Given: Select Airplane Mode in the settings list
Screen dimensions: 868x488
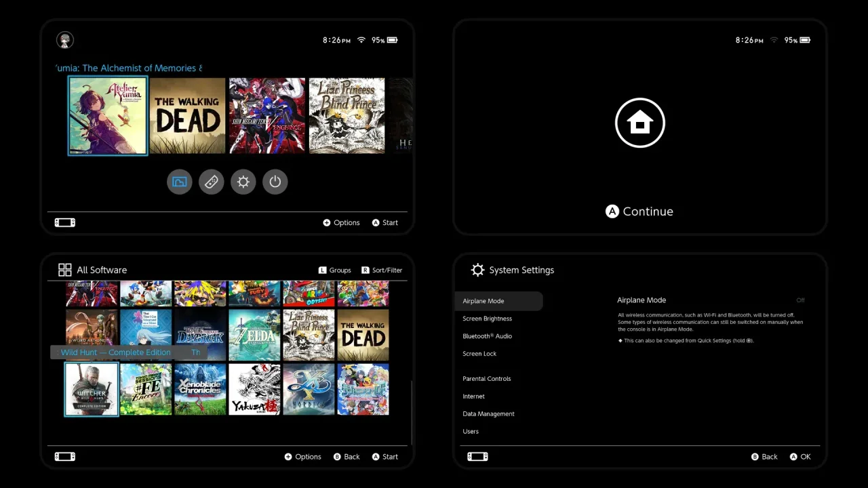Looking at the screenshot, I should pyautogui.click(x=499, y=301).
